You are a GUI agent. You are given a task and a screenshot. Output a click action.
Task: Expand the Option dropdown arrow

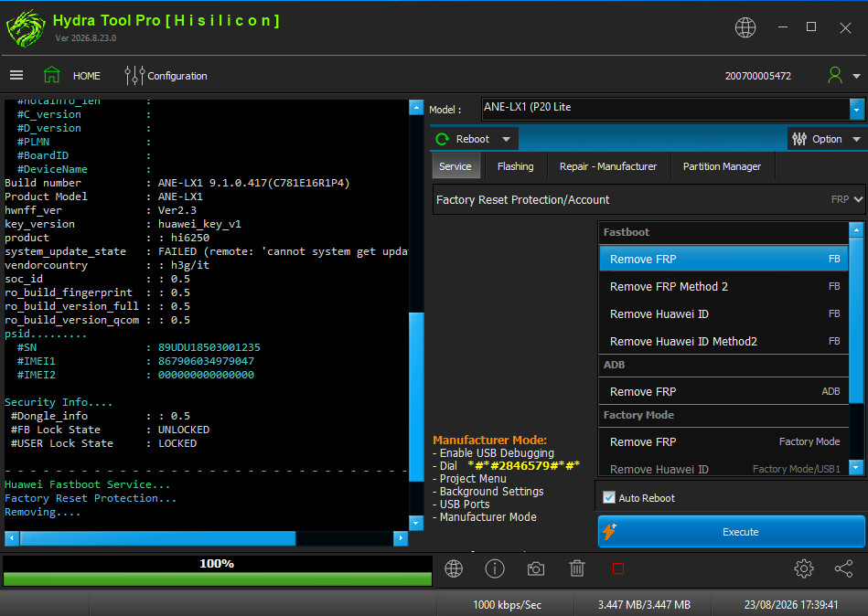856,139
